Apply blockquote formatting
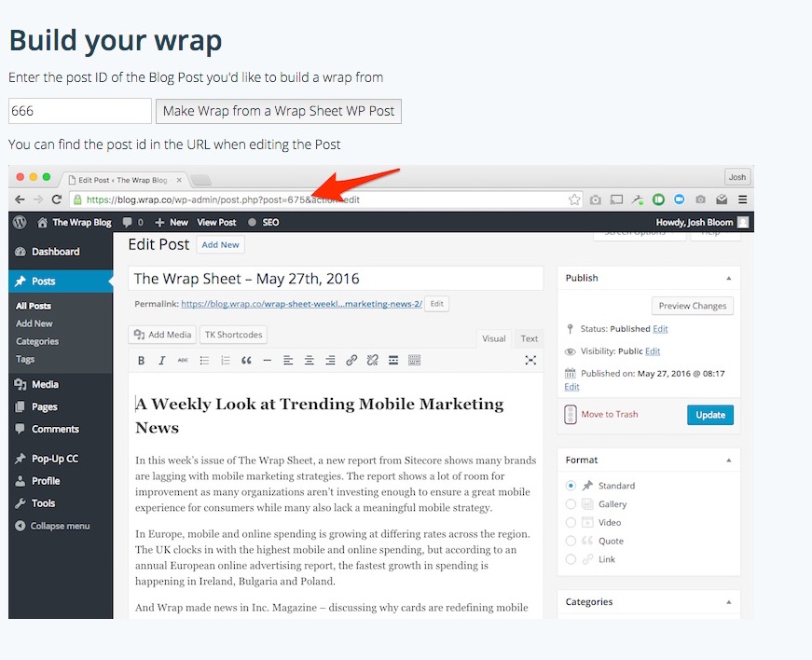Viewport: 812px width, 660px height. coord(246,360)
